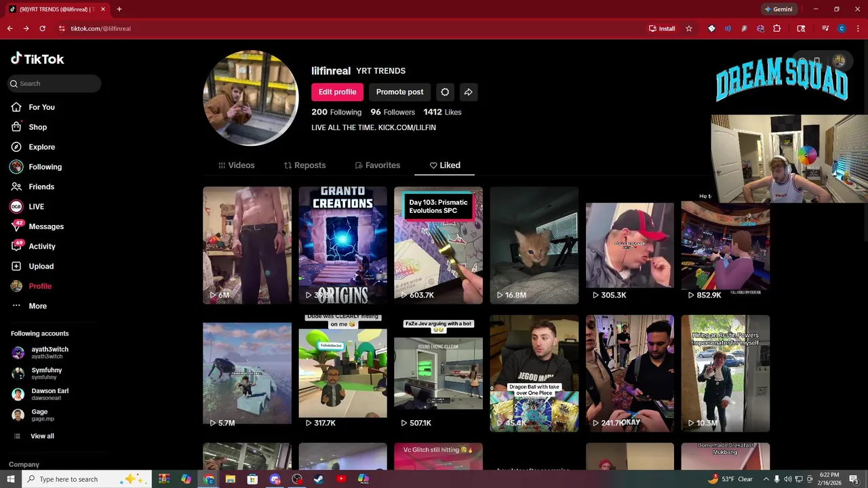Open the 200 Following list
The height and width of the screenshot is (488, 868).
tap(336, 113)
